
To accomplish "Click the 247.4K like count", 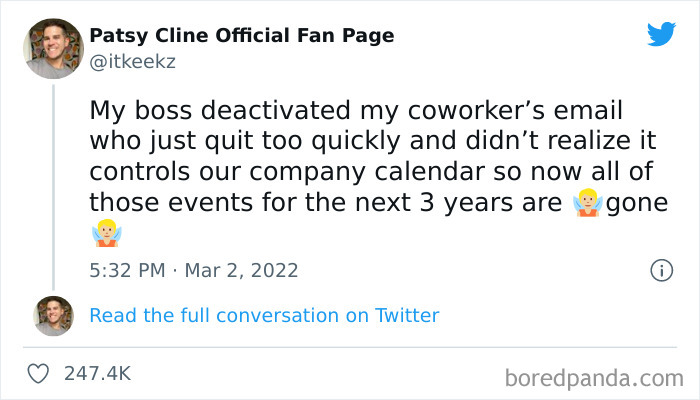I will coord(97,373).
